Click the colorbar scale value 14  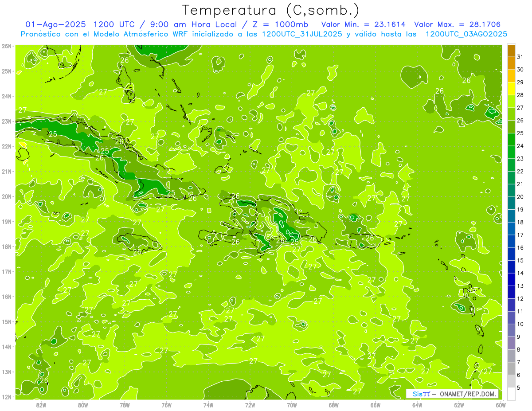click(x=520, y=273)
